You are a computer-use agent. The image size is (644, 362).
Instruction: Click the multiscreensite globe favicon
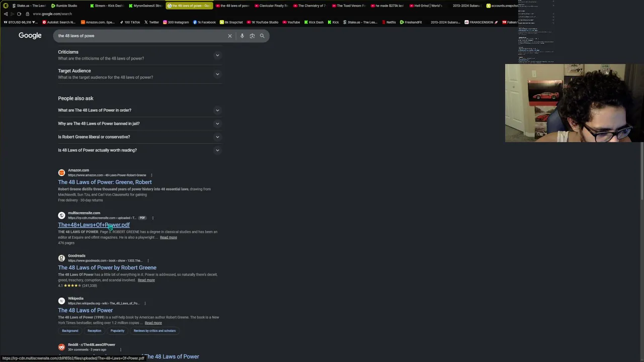61,215
